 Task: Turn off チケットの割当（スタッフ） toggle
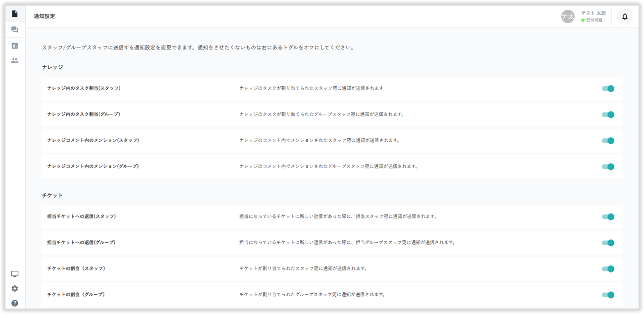608,269
